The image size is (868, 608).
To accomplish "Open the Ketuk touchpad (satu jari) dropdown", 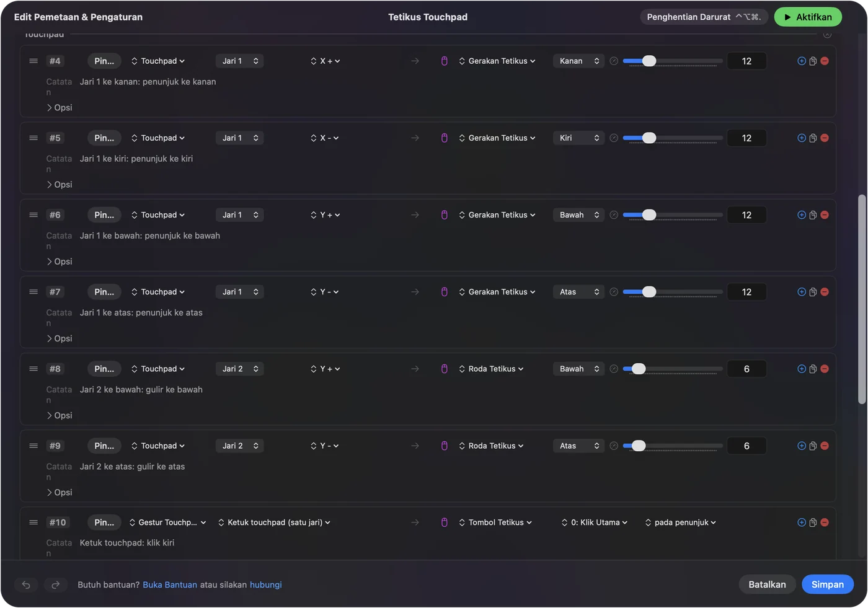I will coord(274,522).
